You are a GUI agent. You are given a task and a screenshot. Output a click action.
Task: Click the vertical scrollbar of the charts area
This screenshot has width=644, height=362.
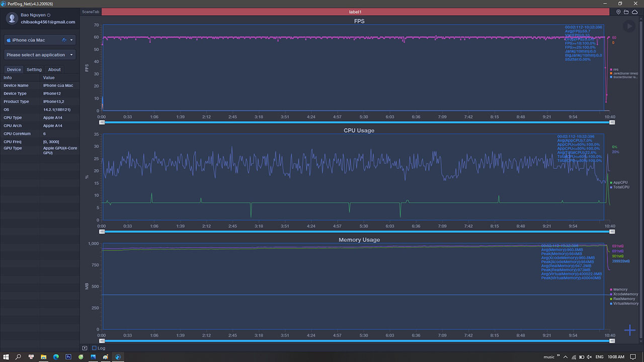[642, 180]
